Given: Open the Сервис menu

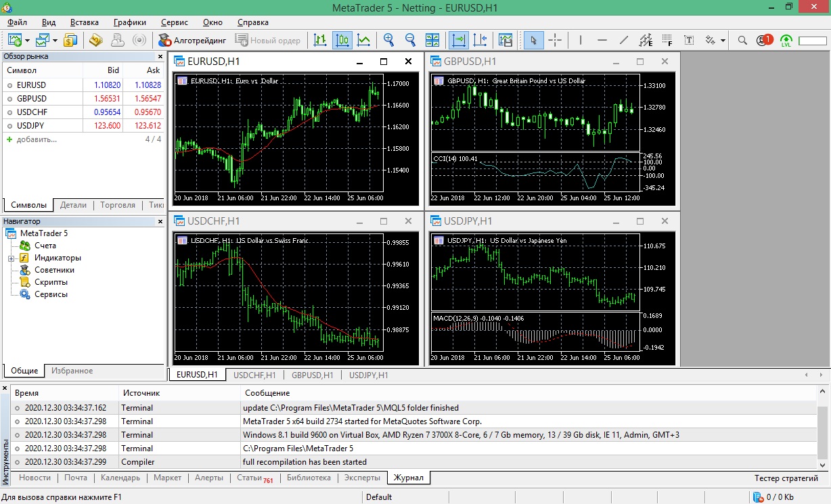Looking at the screenshot, I should tap(174, 22).
